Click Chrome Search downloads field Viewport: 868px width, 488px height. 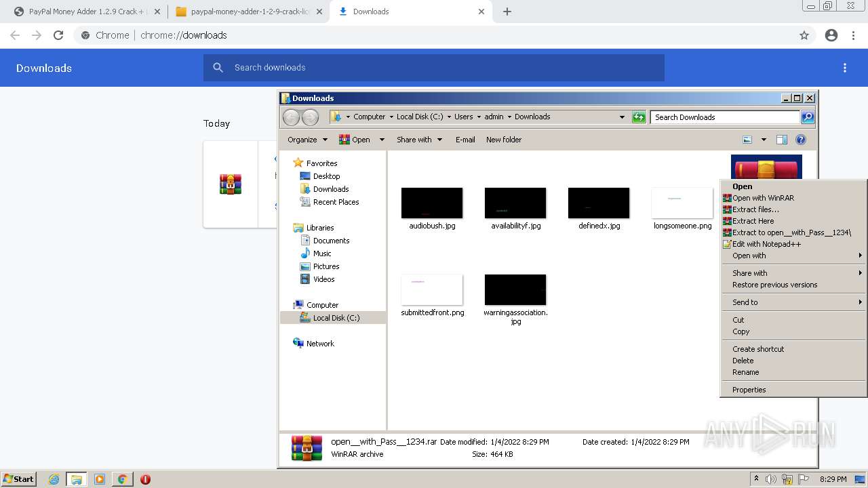[434, 68]
